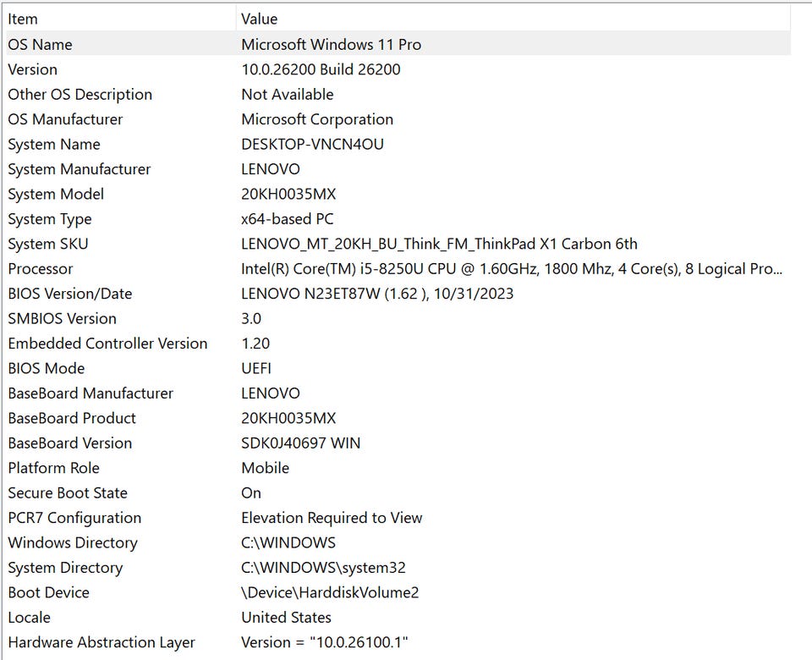The image size is (812, 660).
Task: Click LENOVO value for BaseBoard Manufacturer
Action: 271,393
